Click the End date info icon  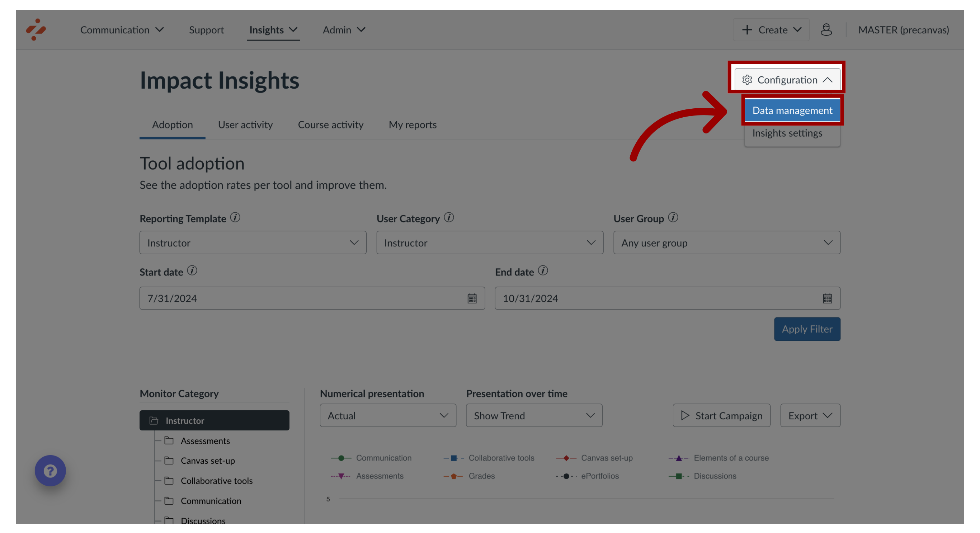(x=543, y=270)
